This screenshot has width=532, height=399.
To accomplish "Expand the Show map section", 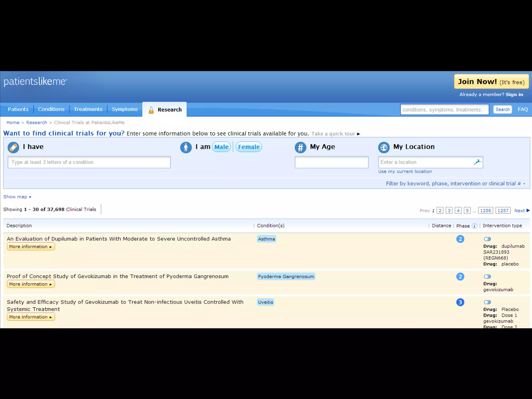I will pyautogui.click(x=17, y=197).
